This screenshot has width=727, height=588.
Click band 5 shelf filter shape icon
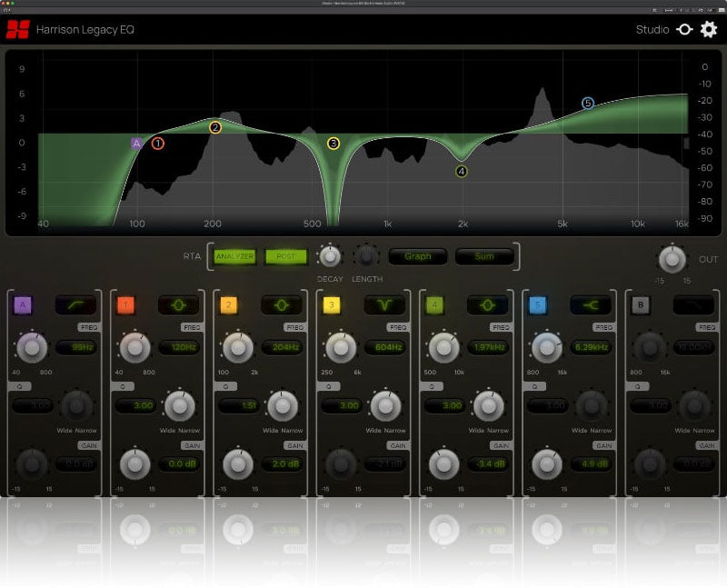[591, 305]
